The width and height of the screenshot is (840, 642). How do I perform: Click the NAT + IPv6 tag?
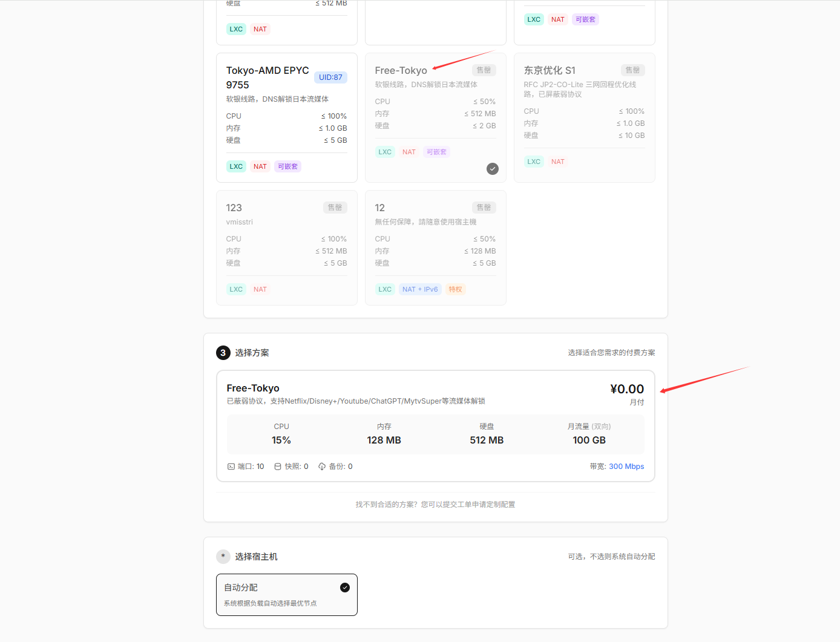click(420, 289)
